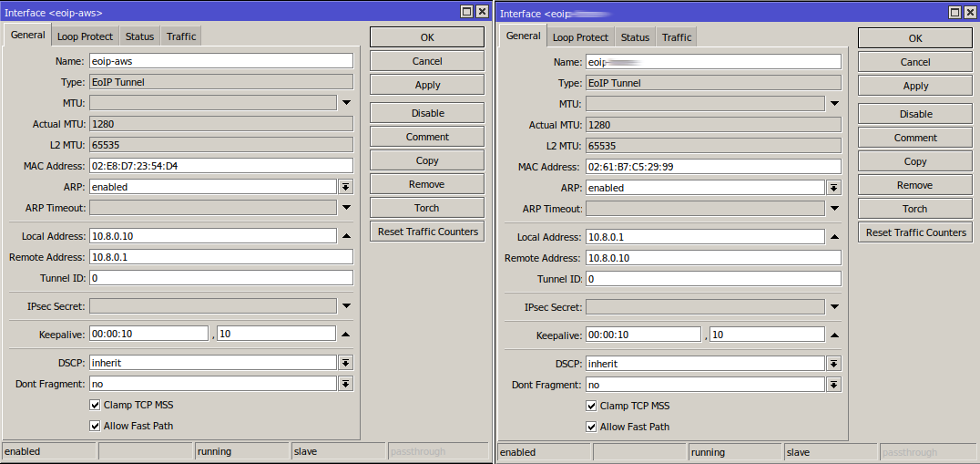Screen dimensions: 980x464
Task: Click Torch in the eoip-aws window
Action: pyautogui.click(x=427, y=208)
